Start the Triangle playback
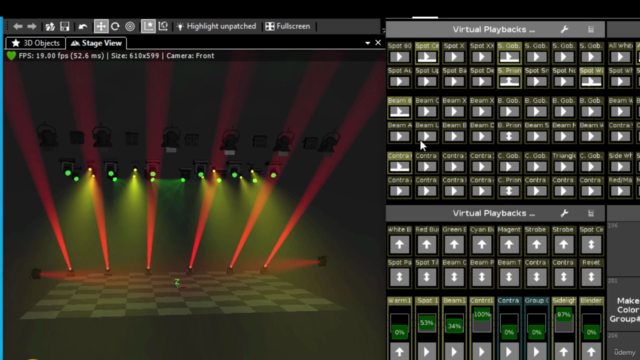640x360 pixels. (x=564, y=166)
